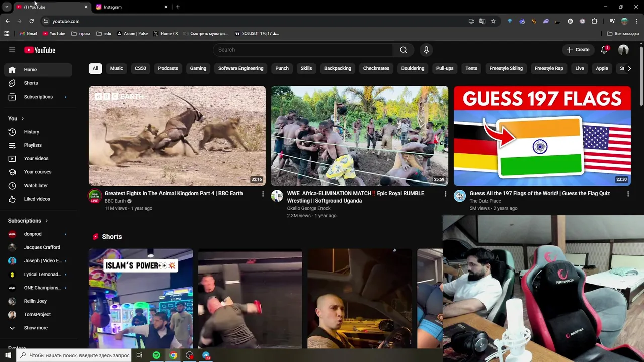Open the Gmail bookmark
644x362 pixels.
28,34
